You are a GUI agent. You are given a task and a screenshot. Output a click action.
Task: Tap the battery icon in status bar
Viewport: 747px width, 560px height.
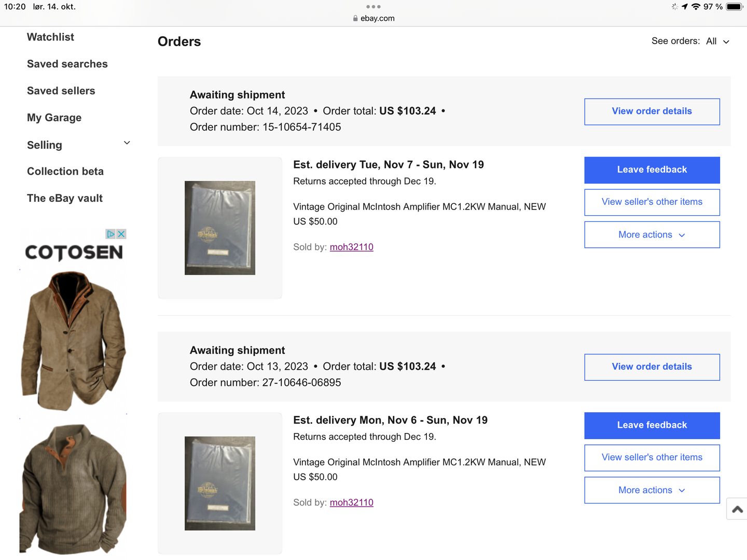734,7
